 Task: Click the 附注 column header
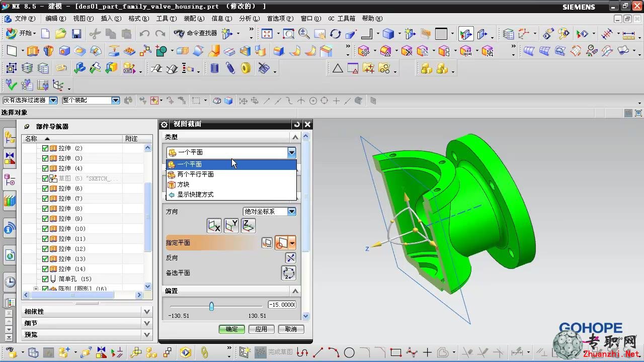[x=137, y=139]
